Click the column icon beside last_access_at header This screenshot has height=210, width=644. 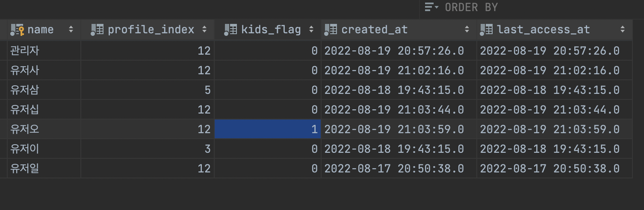pyautogui.click(x=487, y=29)
